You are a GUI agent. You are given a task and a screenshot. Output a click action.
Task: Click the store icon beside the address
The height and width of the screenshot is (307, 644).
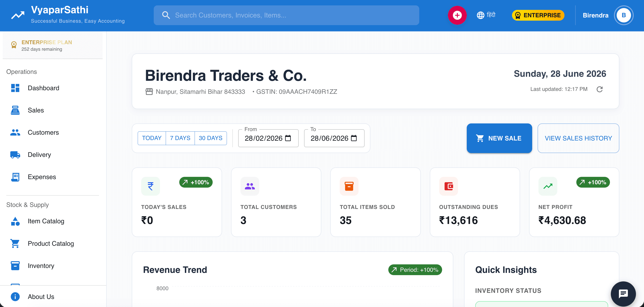click(x=149, y=92)
